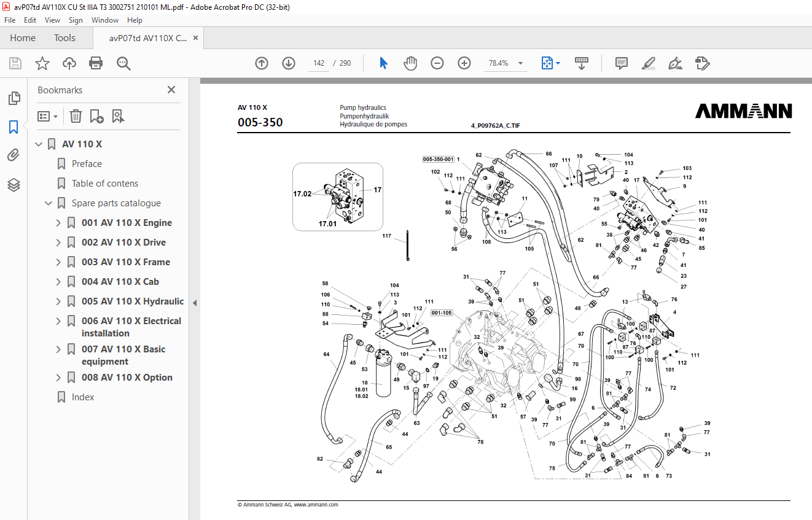The height and width of the screenshot is (520, 812).
Task: Open the find text magnifier tool
Action: (x=123, y=63)
